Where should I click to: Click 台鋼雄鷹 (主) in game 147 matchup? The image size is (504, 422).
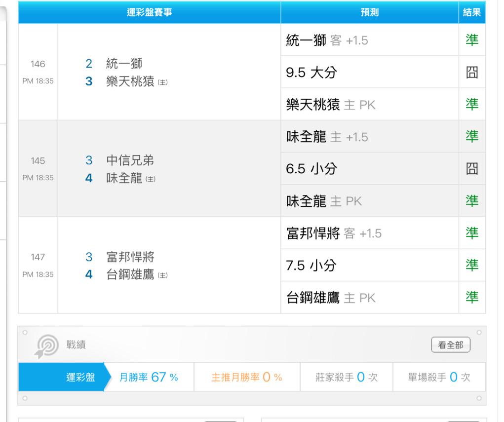137,274
